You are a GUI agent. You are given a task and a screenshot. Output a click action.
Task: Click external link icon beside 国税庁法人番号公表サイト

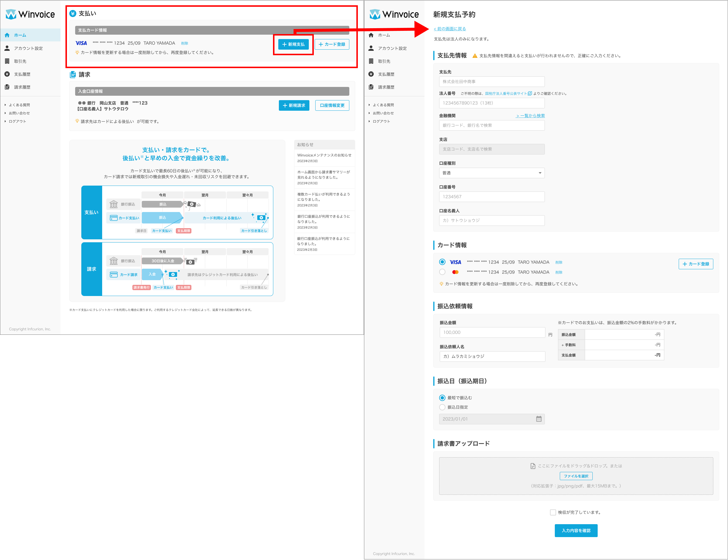(530, 94)
